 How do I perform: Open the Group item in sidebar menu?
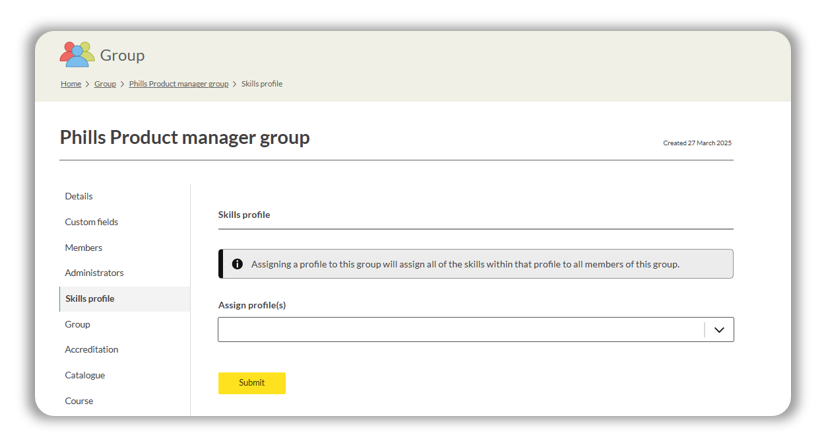(x=77, y=324)
